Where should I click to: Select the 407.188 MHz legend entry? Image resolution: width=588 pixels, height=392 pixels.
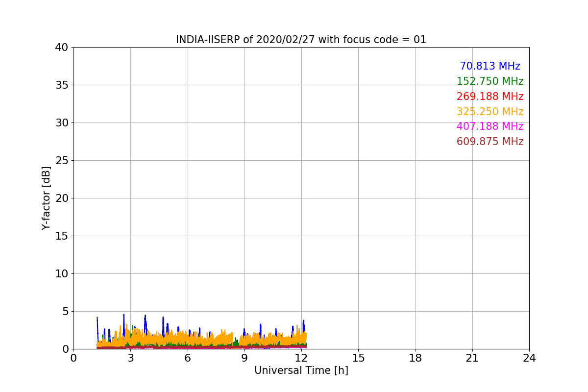coord(490,126)
